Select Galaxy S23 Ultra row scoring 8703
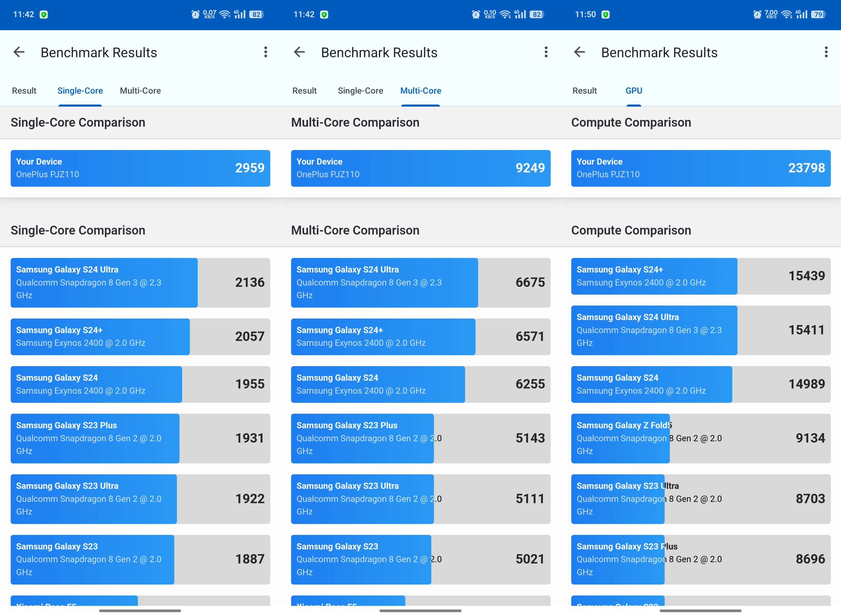Screen dimensions: 841x616 point(701,499)
